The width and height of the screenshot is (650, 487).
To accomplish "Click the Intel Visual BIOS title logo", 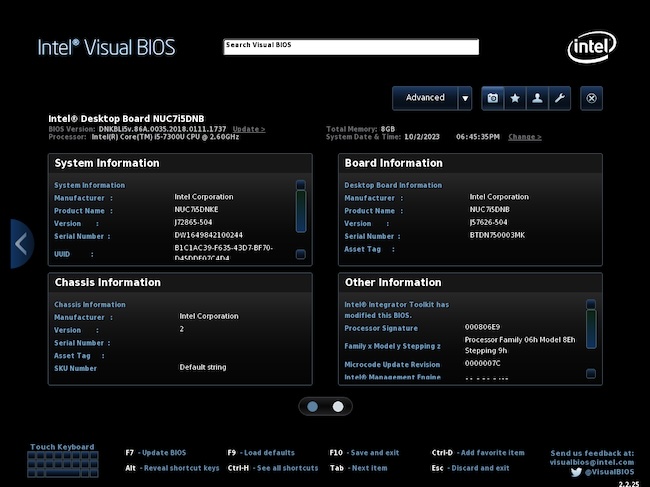I will point(106,47).
